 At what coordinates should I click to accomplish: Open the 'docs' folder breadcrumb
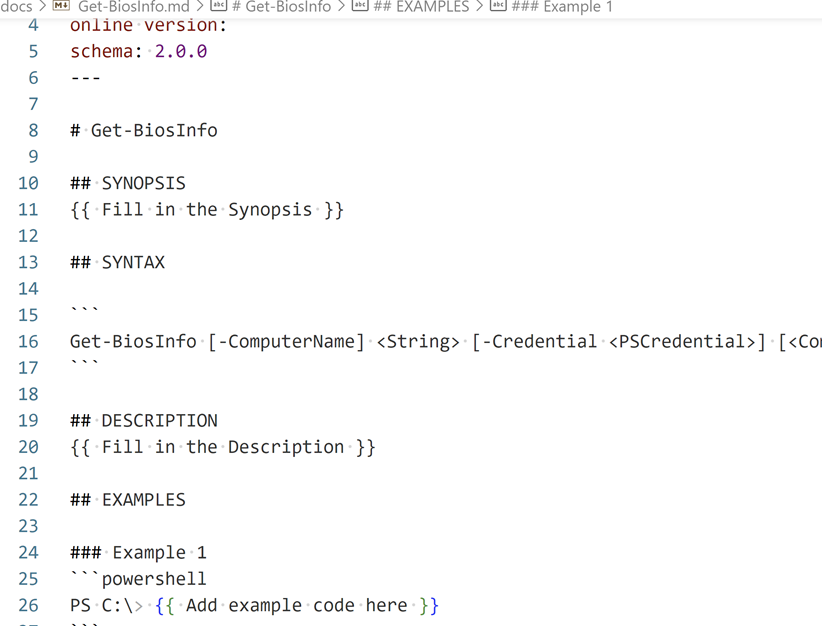16,6
